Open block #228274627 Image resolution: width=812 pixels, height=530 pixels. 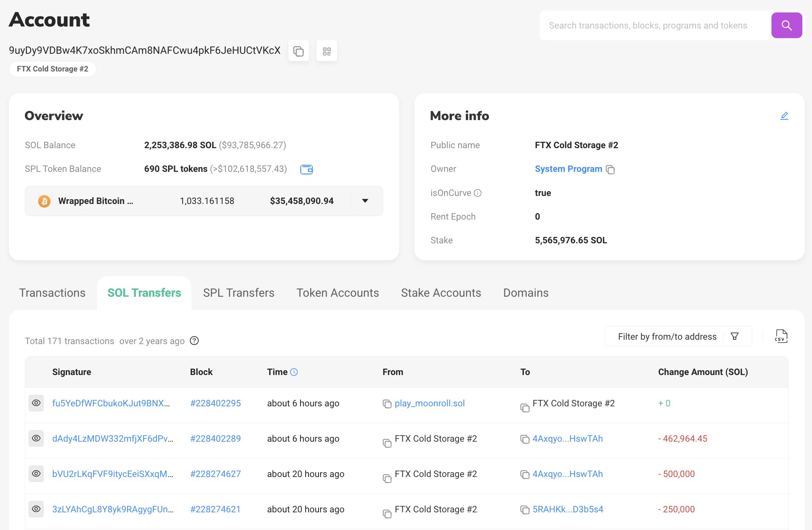point(215,474)
